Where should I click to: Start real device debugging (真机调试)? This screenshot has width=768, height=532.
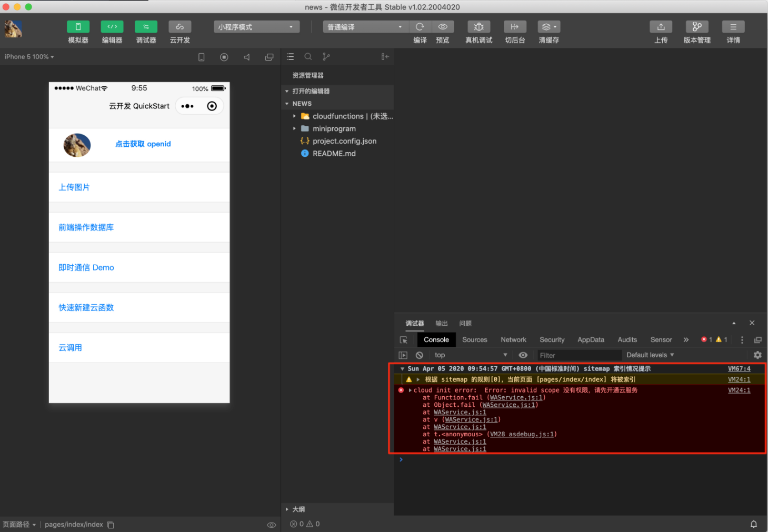(479, 27)
